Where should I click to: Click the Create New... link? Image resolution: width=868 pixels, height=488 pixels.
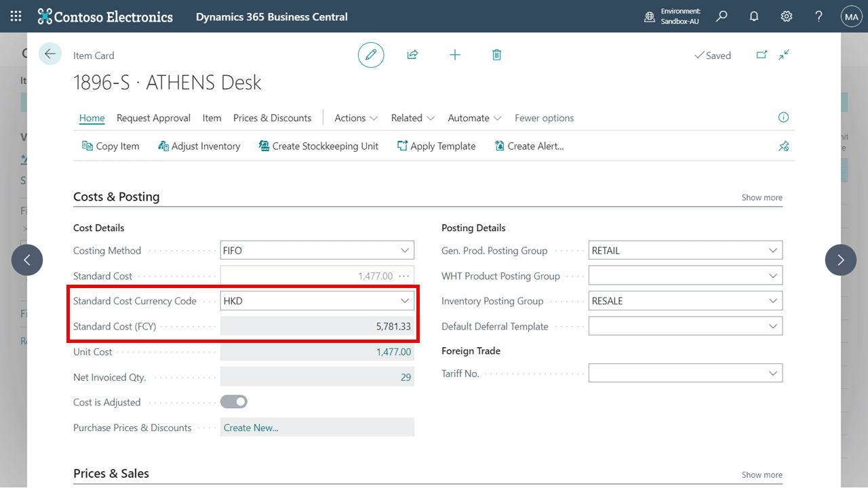pyautogui.click(x=251, y=428)
